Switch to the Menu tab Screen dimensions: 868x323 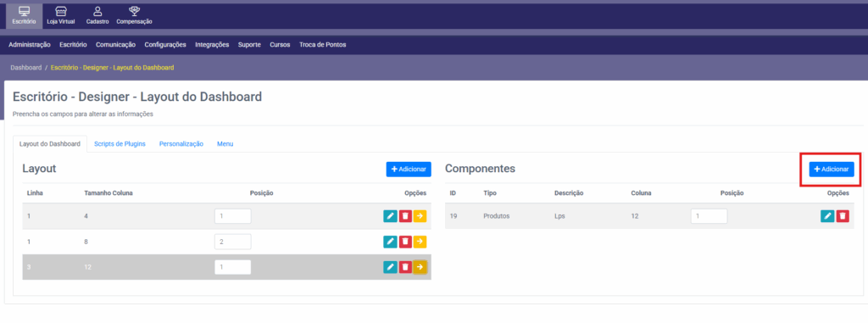tap(225, 143)
